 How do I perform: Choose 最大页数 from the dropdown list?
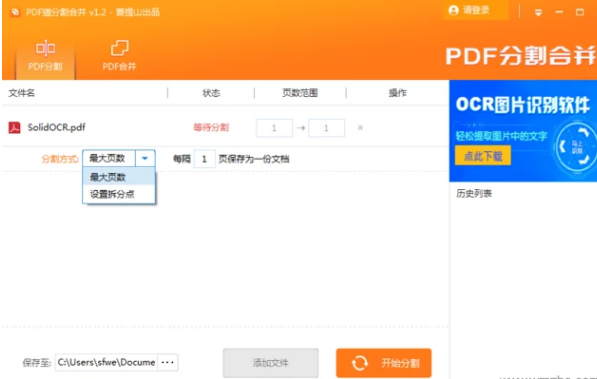tap(119, 177)
